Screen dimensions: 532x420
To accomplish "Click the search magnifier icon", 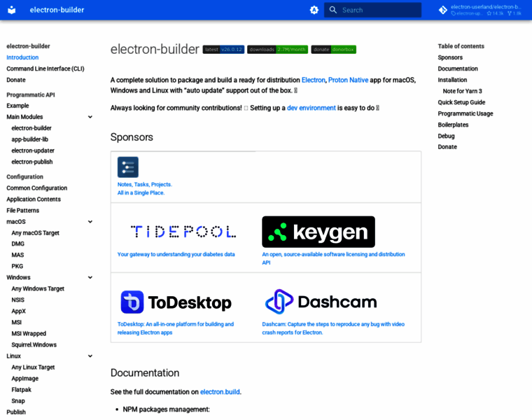I will (x=333, y=10).
